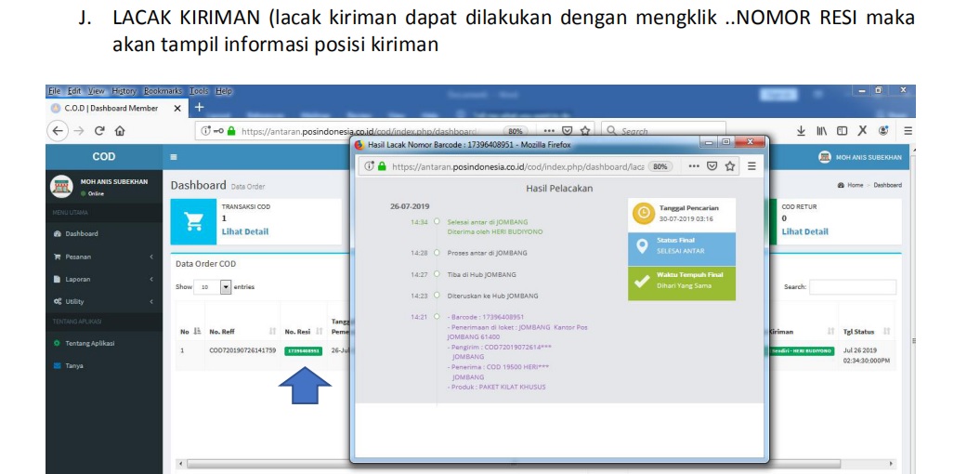
Task: Click the main window address bar URL
Action: pyautogui.click(x=359, y=132)
